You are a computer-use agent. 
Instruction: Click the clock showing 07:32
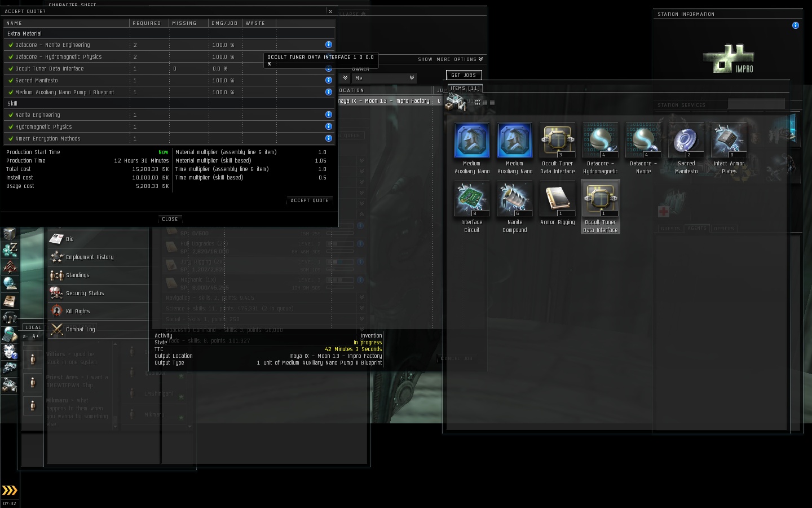(10, 503)
